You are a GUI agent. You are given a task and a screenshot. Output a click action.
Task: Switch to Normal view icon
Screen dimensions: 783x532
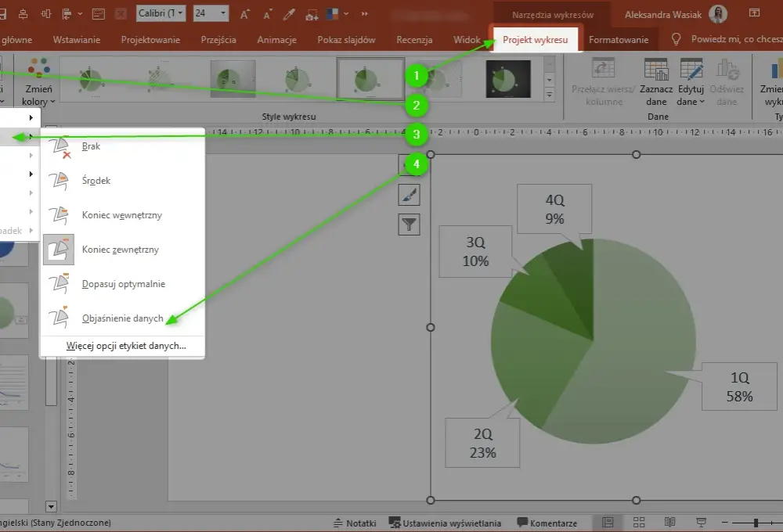(x=608, y=523)
